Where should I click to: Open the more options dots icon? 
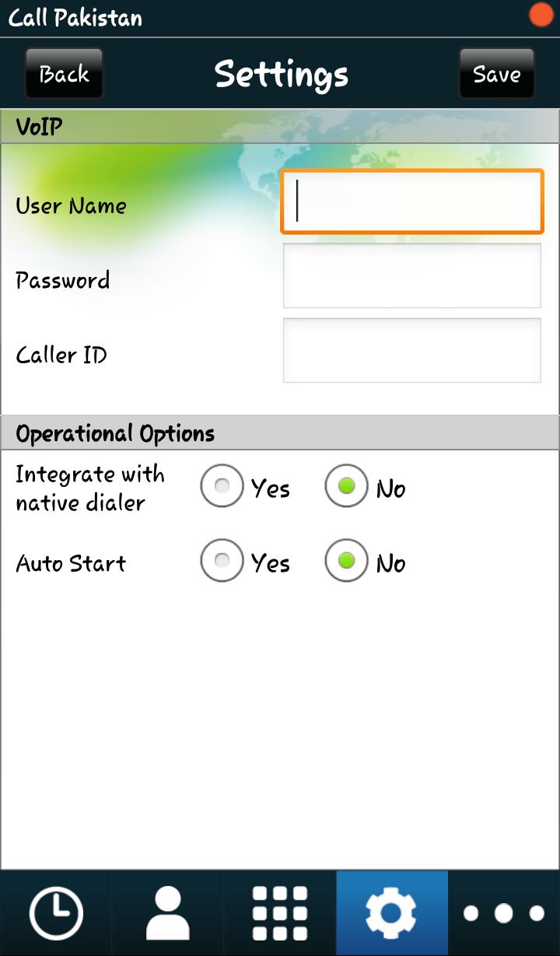(503, 912)
